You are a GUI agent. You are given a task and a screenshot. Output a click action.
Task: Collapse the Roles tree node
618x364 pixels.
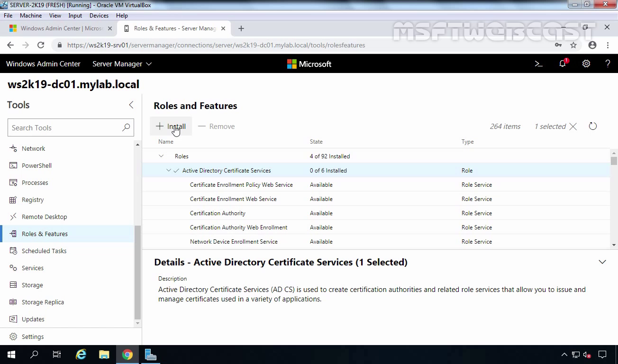161,156
